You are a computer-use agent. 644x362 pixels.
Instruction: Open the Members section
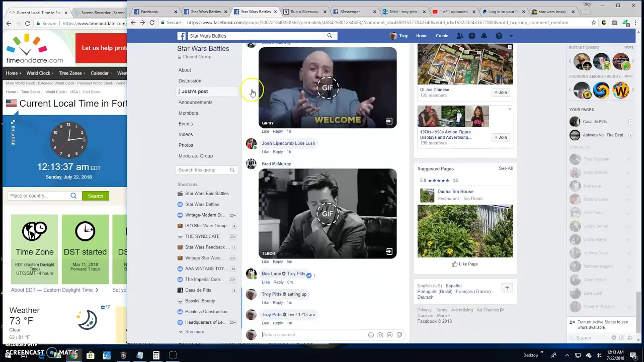(x=188, y=113)
